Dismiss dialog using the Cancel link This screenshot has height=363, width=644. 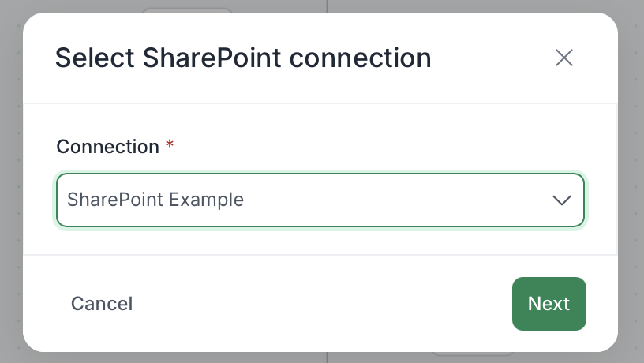(102, 304)
